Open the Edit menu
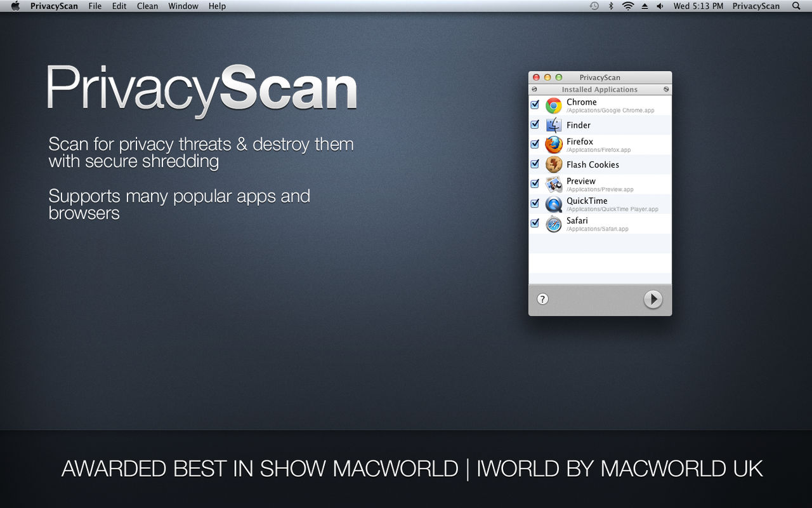Viewport: 812px width, 508px height. point(119,6)
